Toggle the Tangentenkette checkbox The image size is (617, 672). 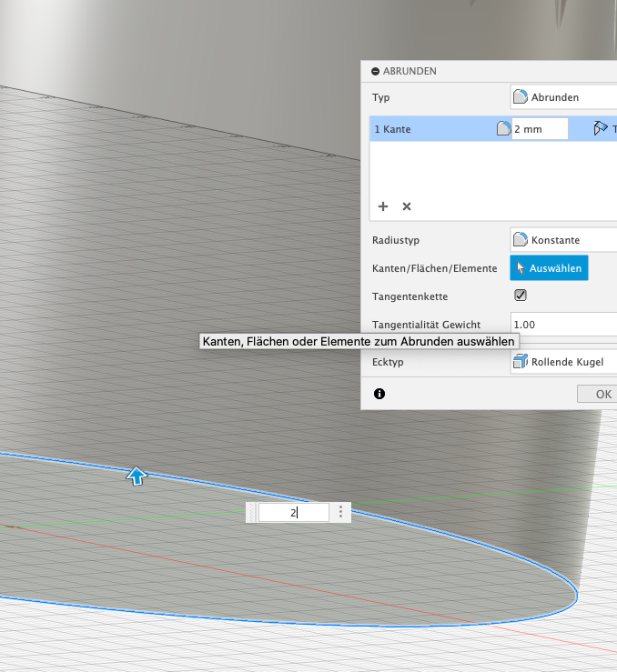521,296
